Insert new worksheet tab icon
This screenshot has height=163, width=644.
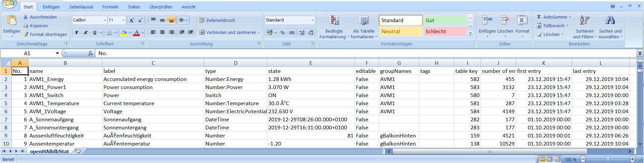point(78,152)
